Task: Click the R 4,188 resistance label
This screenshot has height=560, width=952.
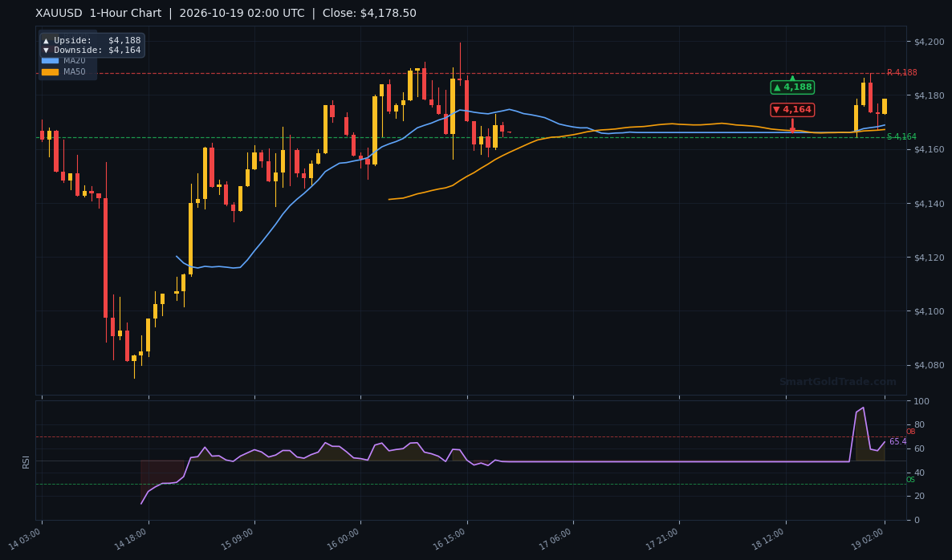Action: pos(901,73)
